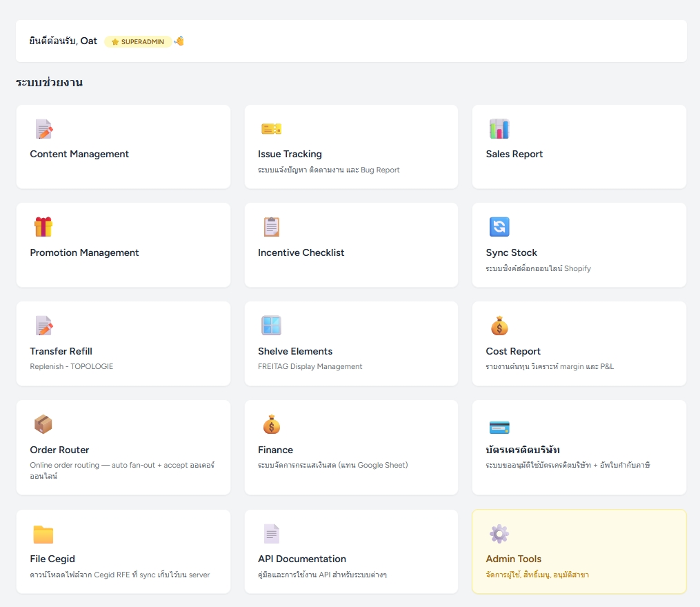This screenshot has width=700, height=607.
Task: Open the Sales Report title
Action: (x=514, y=154)
